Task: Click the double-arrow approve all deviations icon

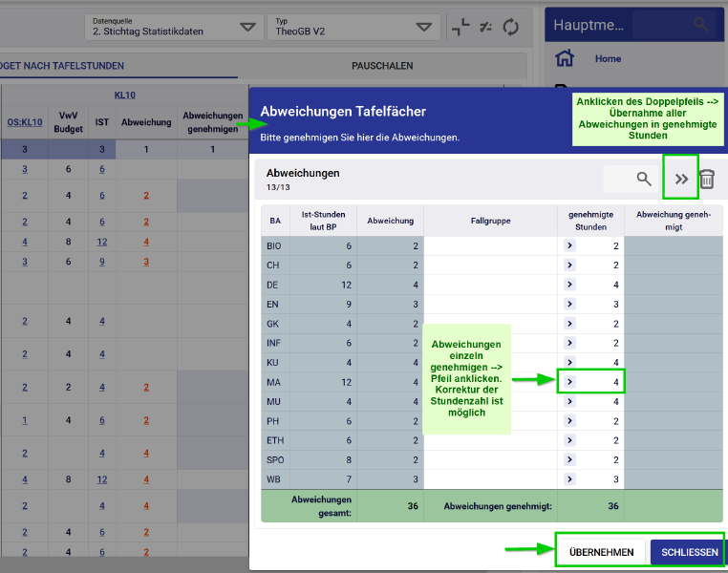Action: tap(681, 179)
